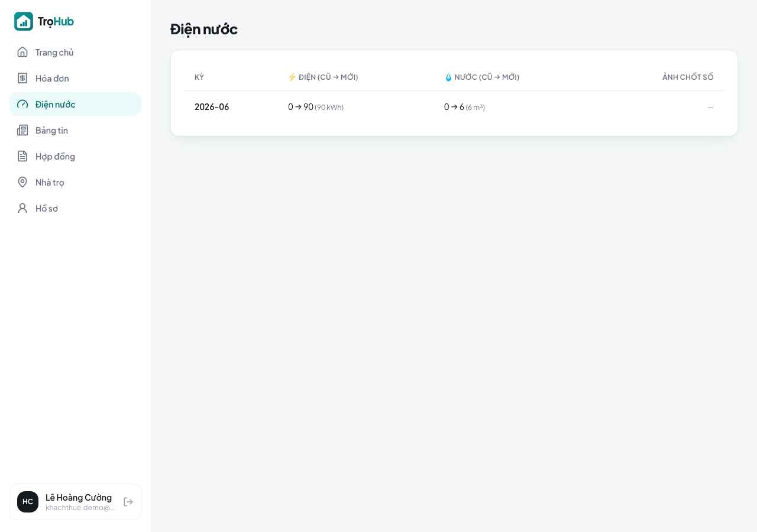Screen dimensions: 757x532
Task: Click the 2026-06 period cell
Action: point(212,107)
